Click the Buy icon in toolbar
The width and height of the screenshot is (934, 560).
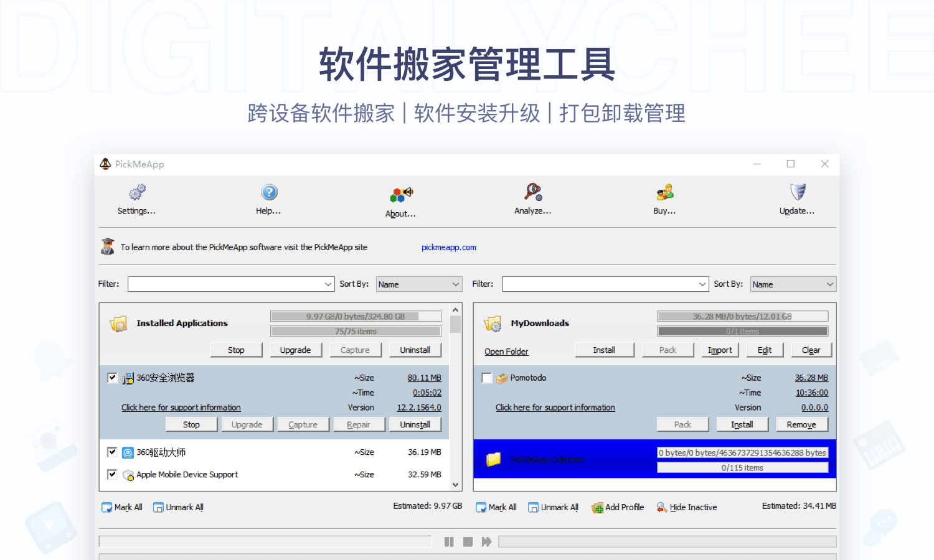click(664, 192)
